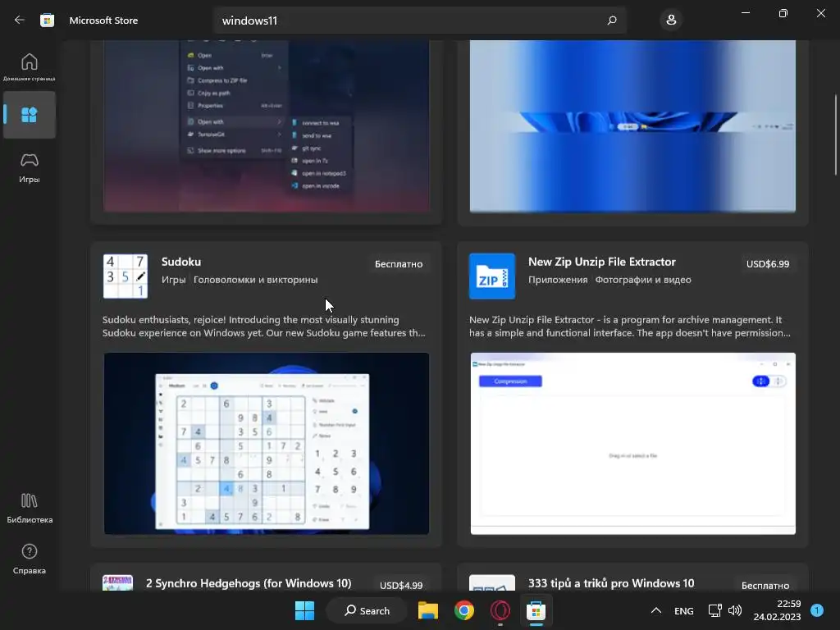Click the context menu screenshot thumbnail
This screenshot has height=630, width=840.
pos(267,126)
